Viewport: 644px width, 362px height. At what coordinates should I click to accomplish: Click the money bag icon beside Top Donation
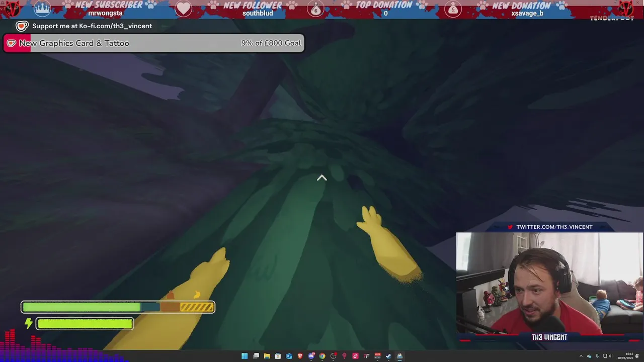click(x=315, y=9)
